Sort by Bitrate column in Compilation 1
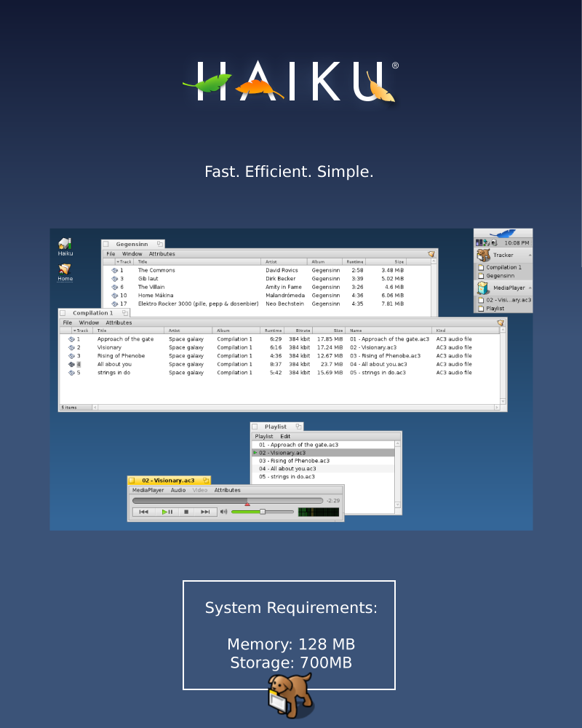Image resolution: width=582 pixels, height=728 pixels. 298,331
